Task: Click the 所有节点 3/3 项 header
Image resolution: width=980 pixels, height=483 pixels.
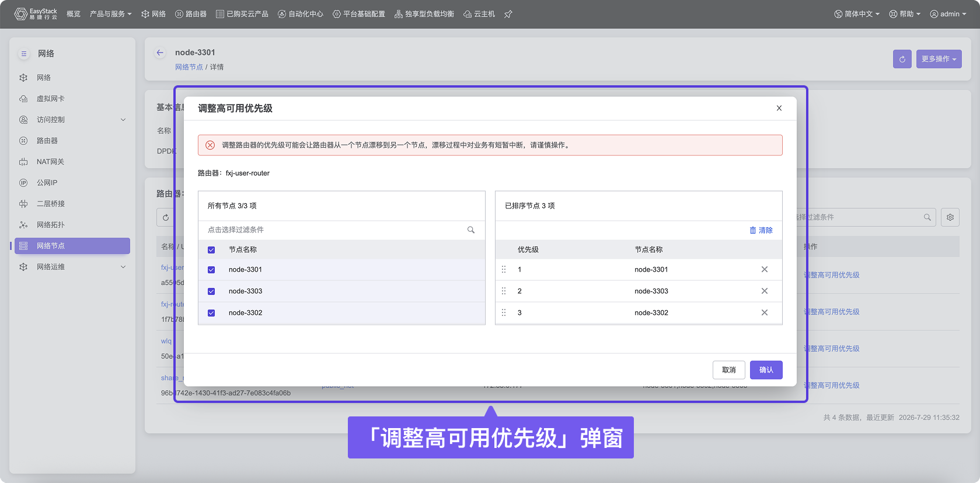Action: point(232,206)
